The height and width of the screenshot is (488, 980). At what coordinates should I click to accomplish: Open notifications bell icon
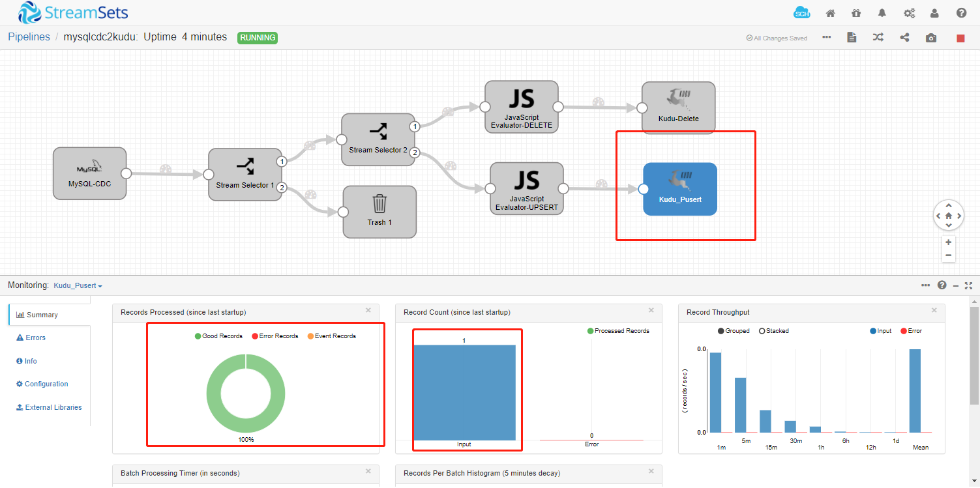pos(882,13)
